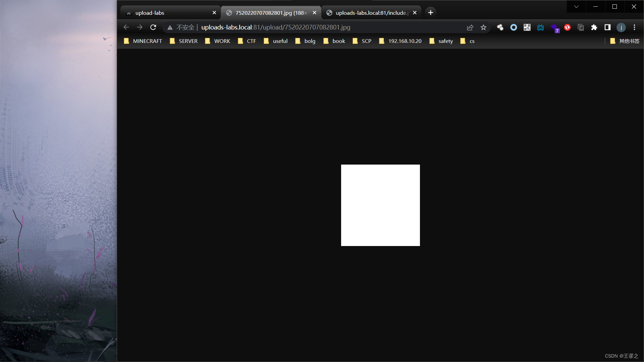Minimize the browser window
The image size is (644, 362).
click(x=595, y=6)
